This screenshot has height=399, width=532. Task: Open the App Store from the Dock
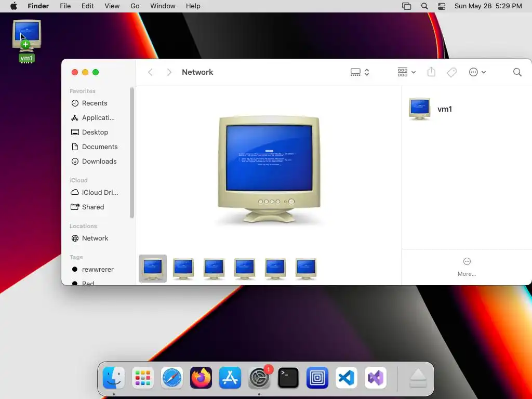click(230, 378)
